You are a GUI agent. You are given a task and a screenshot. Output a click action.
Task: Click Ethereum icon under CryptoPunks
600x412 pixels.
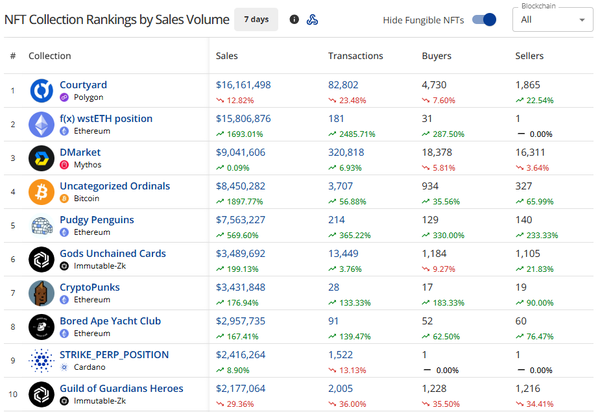64,300
